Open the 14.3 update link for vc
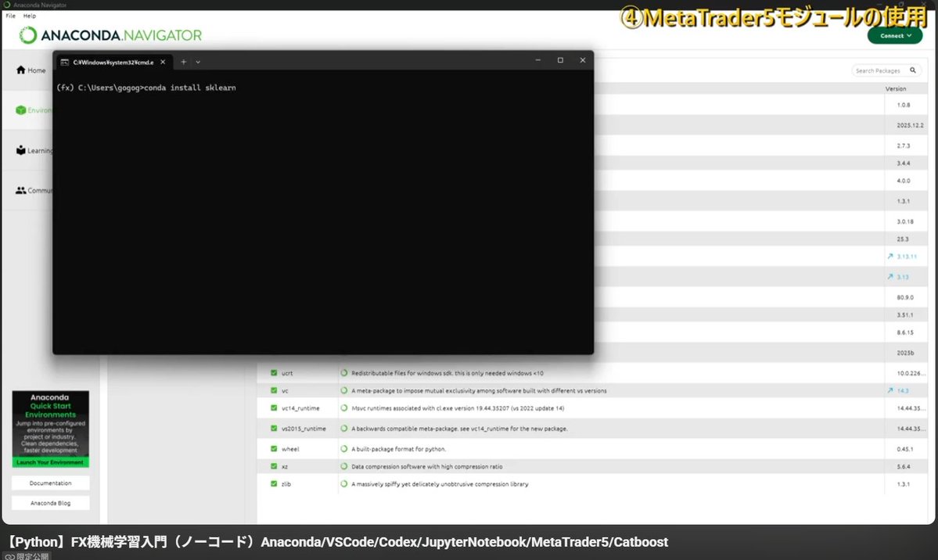 tap(902, 390)
